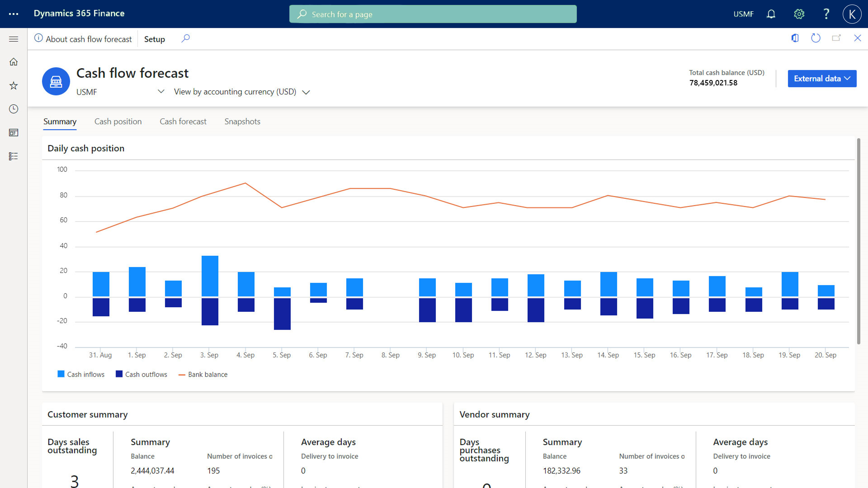
Task: Open the Setup menu
Action: pyautogui.click(x=154, y=39)
